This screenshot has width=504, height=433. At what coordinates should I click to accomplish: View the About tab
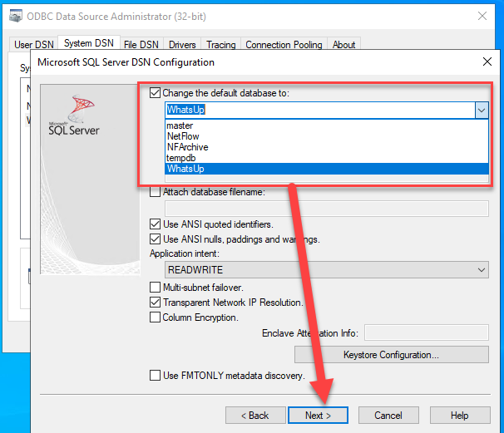coord(344,45)
